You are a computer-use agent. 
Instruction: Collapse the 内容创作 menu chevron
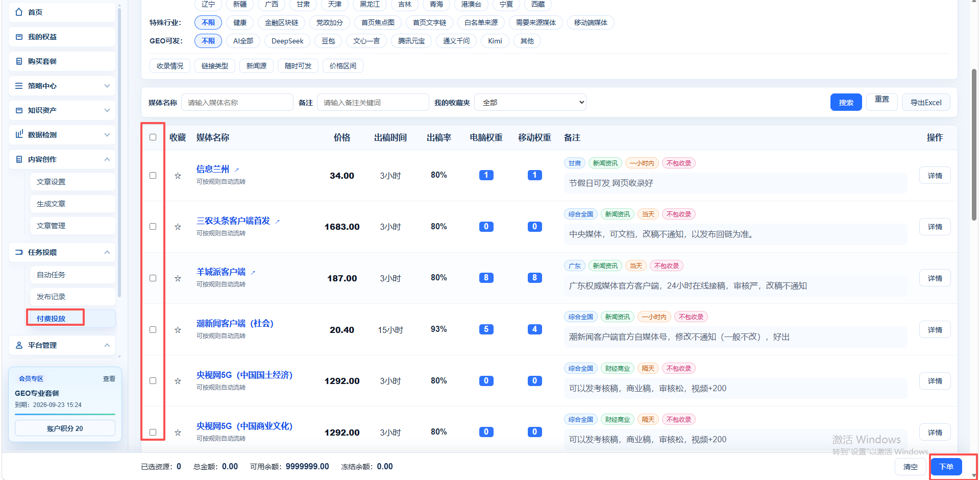107,159
